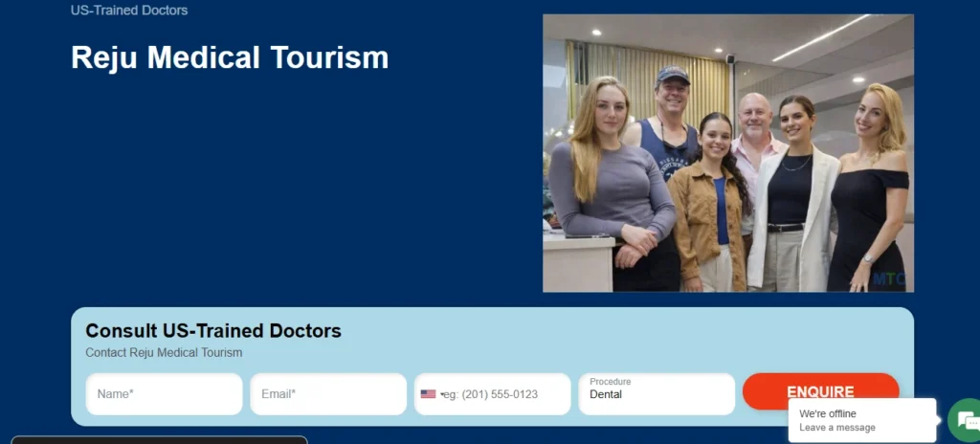Screen dimensions: 980x444
Task: Focus the Email input field
Action: coord(328,394)
